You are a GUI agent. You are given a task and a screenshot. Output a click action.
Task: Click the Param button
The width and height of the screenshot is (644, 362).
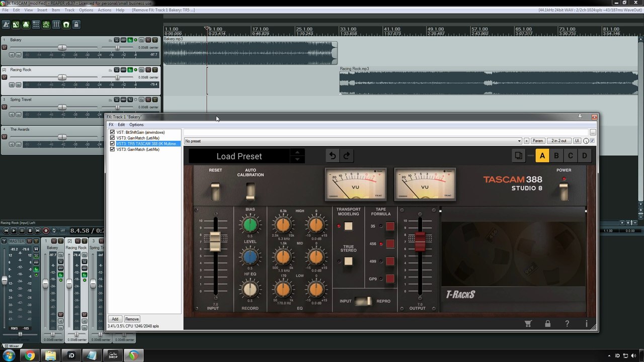(x=538, y=141)
